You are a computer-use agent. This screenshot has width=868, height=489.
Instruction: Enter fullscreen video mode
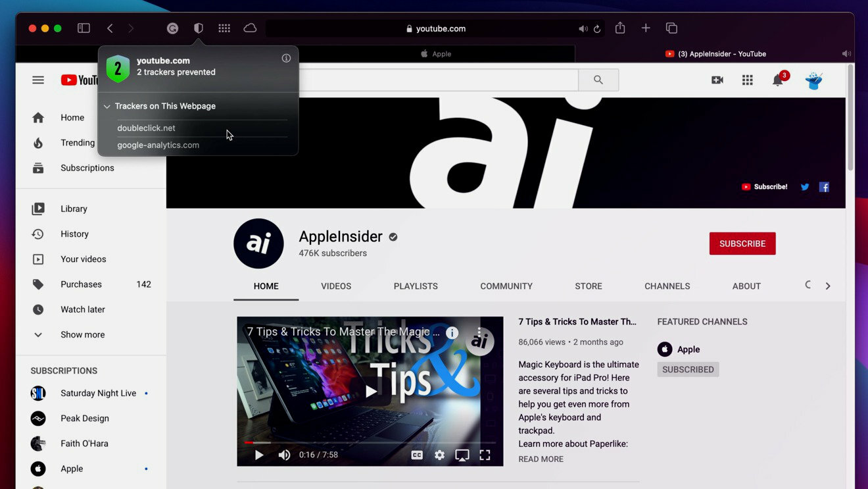485,455
